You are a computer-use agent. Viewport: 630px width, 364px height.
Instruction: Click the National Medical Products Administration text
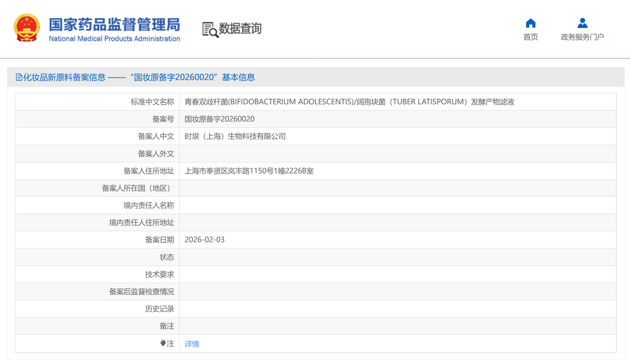[x=114, y=39]
